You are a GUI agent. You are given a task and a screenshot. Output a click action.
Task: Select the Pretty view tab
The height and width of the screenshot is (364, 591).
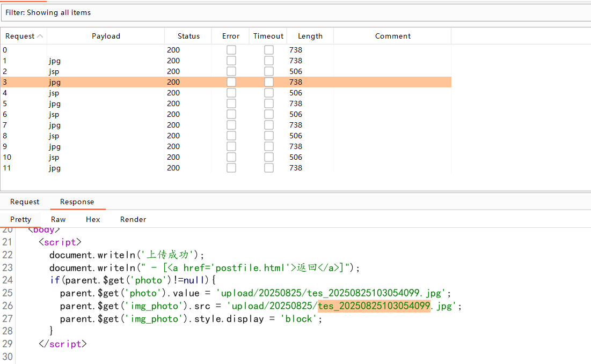click(x=21, y=219)
